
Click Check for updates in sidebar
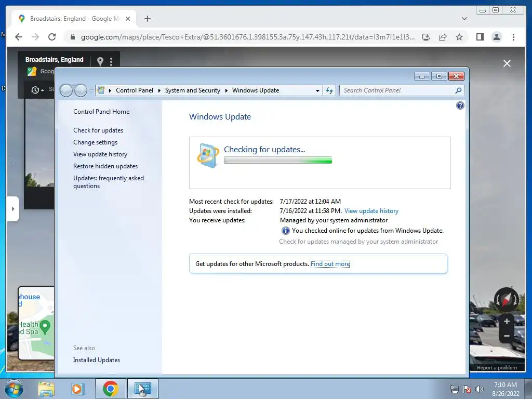tap(98, 130)
